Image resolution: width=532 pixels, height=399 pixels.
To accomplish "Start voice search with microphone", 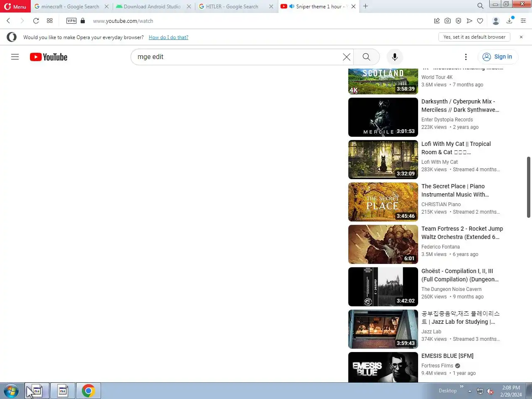I will [x=395, y=57].
